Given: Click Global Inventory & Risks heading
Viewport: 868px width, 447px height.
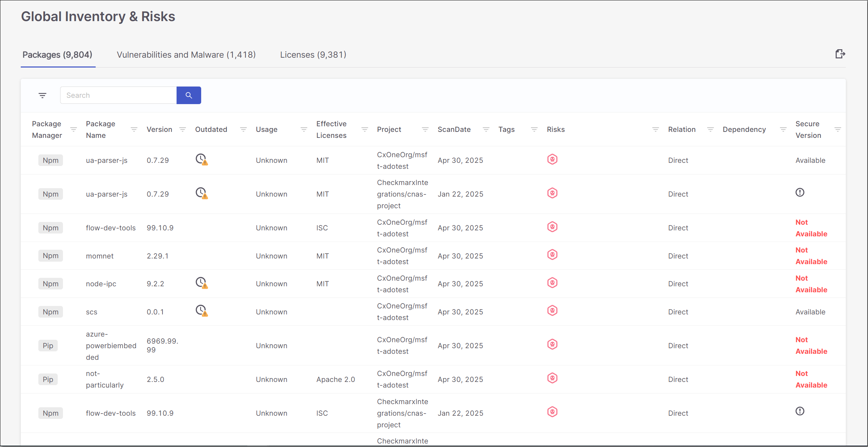Looking at the screenshot, I should [x=98, y=17].
